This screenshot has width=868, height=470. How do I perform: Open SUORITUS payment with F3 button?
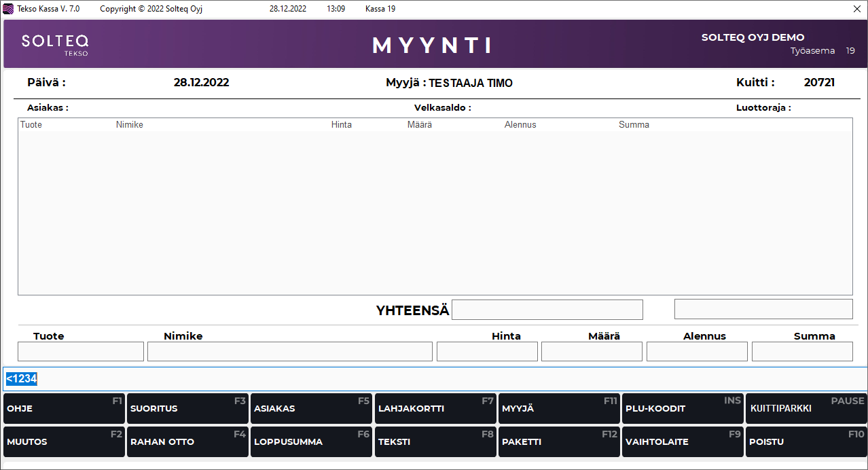tap(187, 408)
